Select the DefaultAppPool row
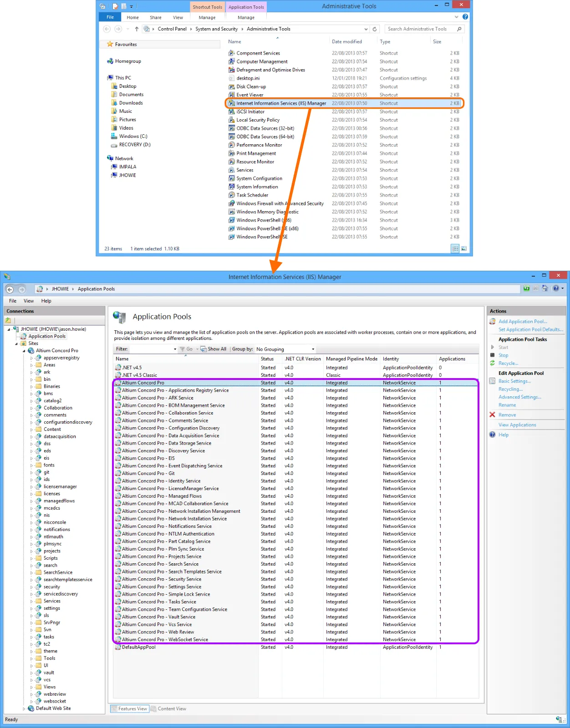 pyautogui.click(x=296, y=647)
